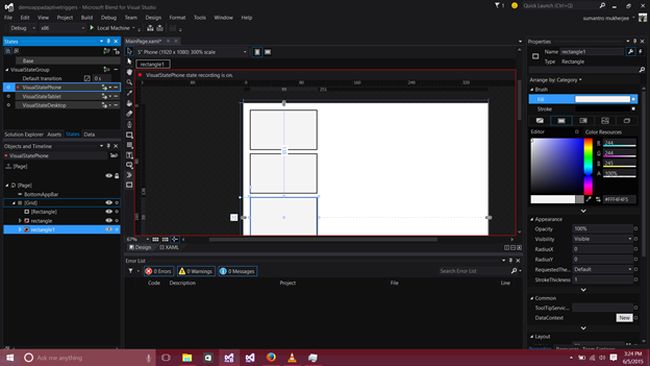This screenshot has width=650, height=366.
Task: Open the Format menu
Action: 177,17
